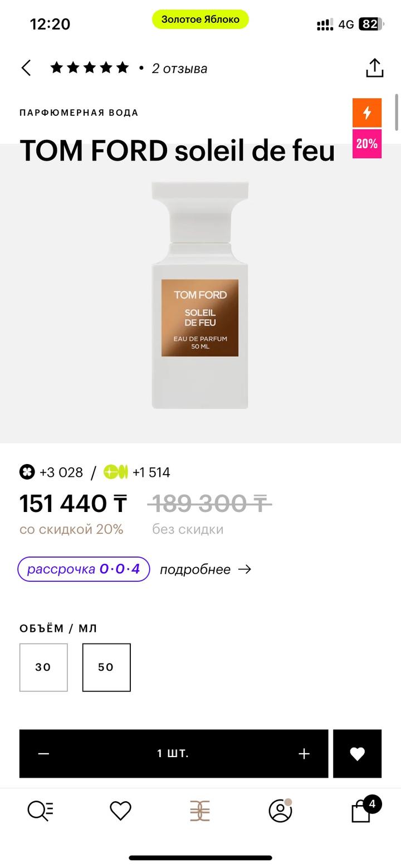This screenshot has height=868, width=401.
Task: Select the 30 ml volume option
Action: (43, 667)
